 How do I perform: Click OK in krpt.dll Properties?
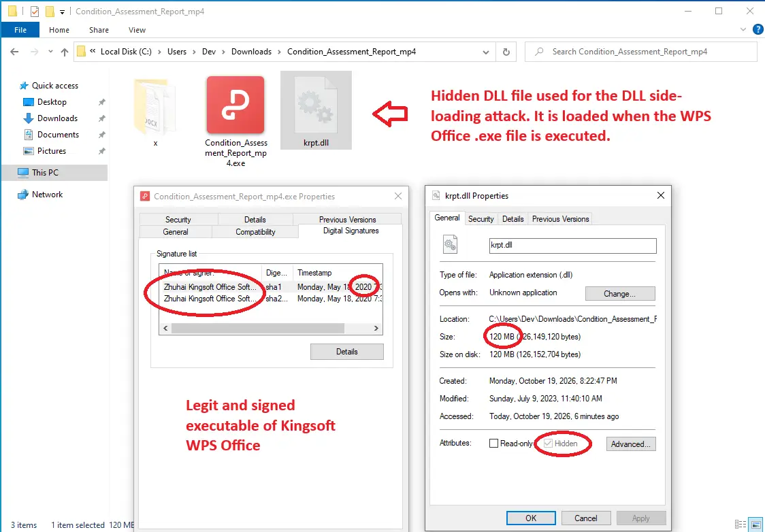(531, 518)
